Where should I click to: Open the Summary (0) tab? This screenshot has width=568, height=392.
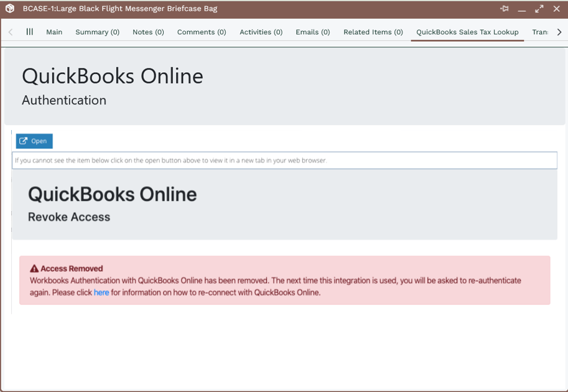[98, 32]
